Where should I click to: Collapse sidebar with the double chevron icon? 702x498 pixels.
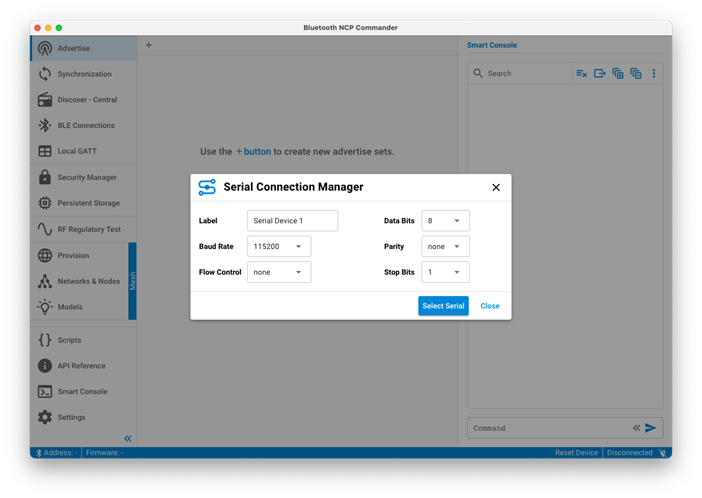point(128,439)
